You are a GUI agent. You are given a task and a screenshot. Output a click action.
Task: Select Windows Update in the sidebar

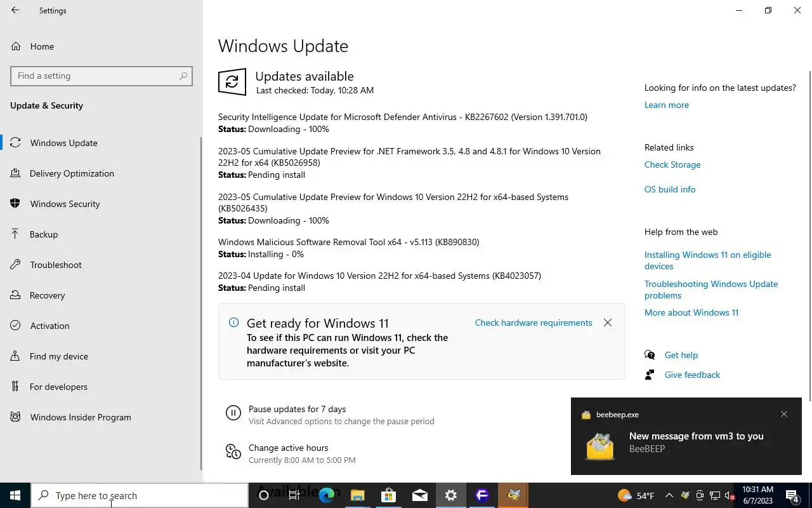tap(101, 143)
